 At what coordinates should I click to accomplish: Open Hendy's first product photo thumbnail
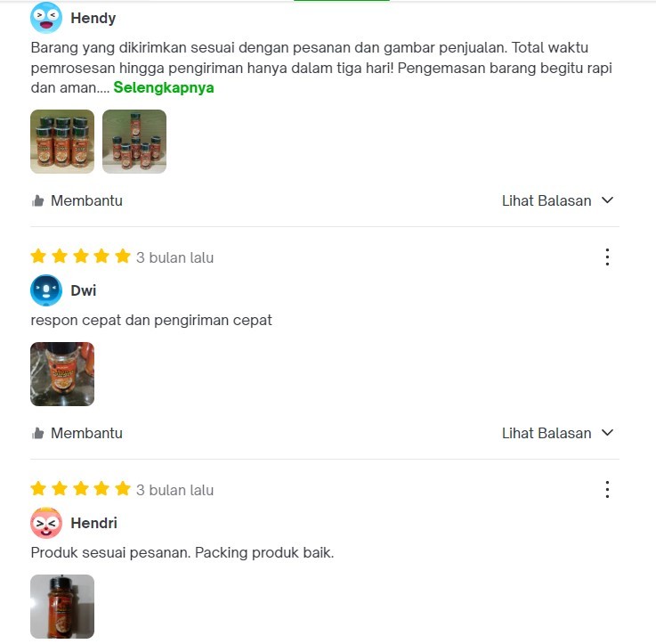[62, 142]
